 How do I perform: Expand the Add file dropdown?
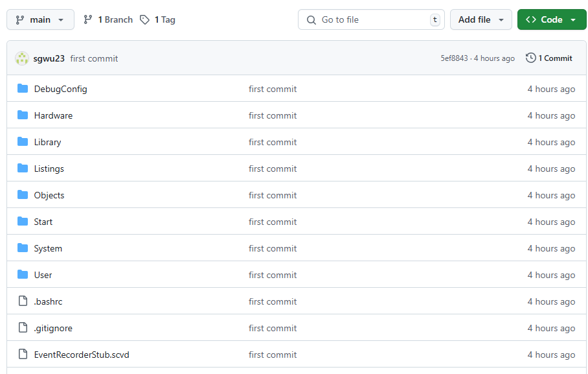point(481,19)
